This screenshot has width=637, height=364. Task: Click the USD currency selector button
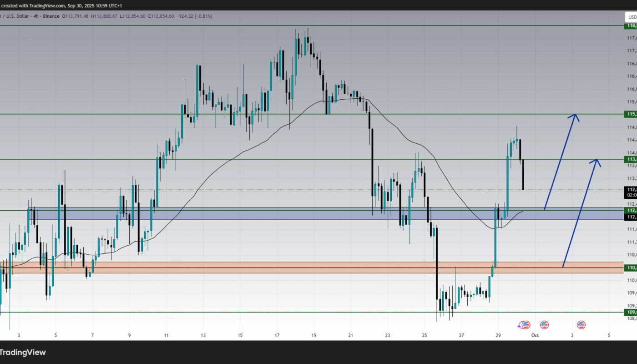631,17
